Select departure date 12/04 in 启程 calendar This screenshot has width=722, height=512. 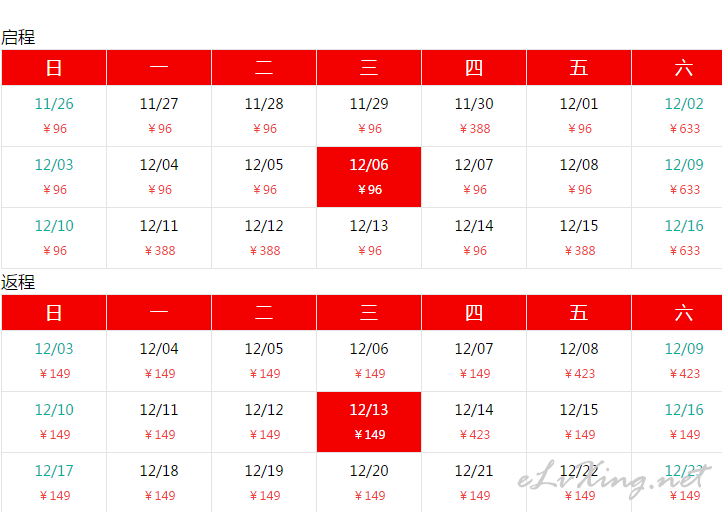pyautogui.click(x=159, y=177)
